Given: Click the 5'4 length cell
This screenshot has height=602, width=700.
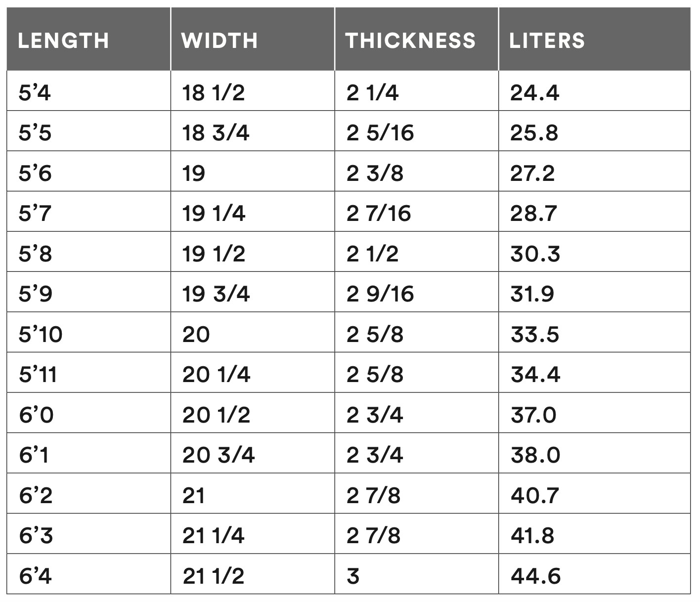Looking at the screenshot, I should 35,92.
